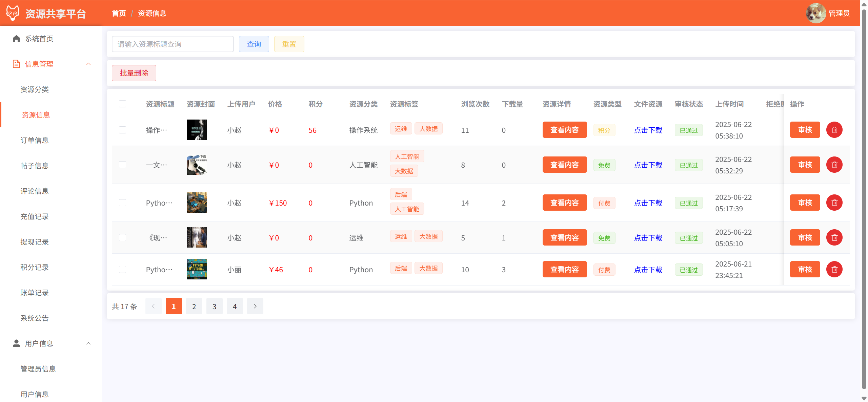
Task: Go to next page with right arrow
Action: (x=255, y=306)
